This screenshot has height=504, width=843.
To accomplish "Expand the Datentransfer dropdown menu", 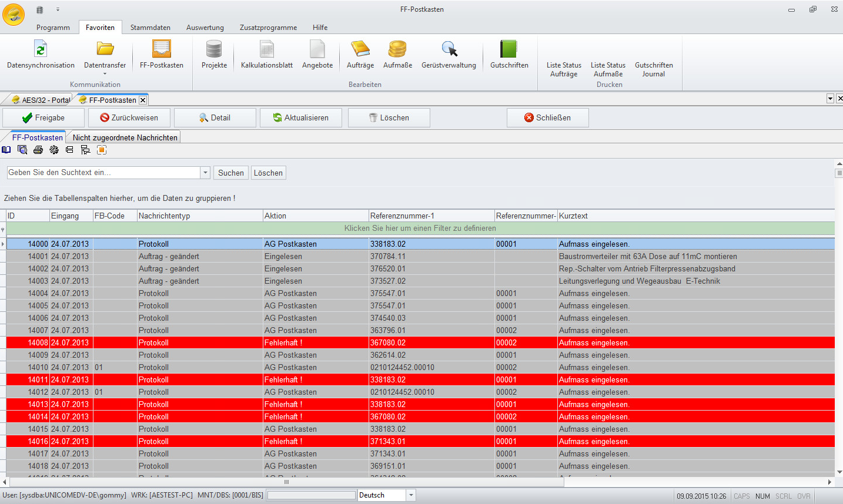I will [x=105, y=74].
